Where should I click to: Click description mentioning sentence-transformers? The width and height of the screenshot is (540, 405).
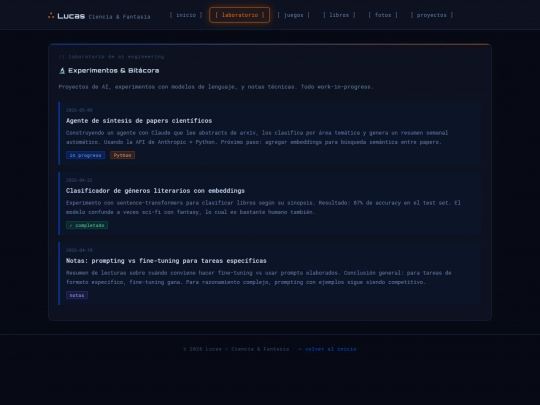[x=263, y=207]
